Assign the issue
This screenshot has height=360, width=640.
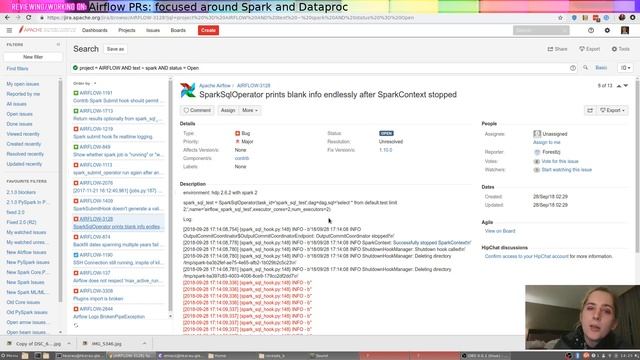[228, 110]
